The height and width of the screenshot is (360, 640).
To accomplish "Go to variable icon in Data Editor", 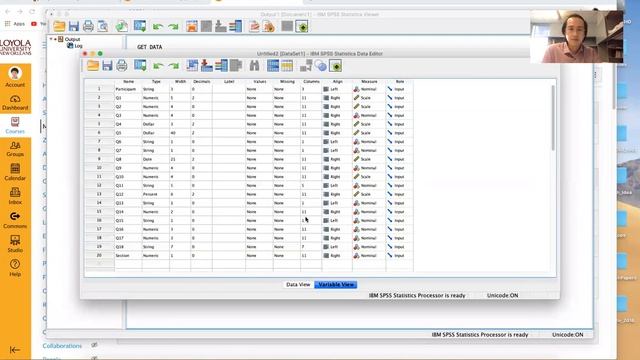I will pos(207,66).
